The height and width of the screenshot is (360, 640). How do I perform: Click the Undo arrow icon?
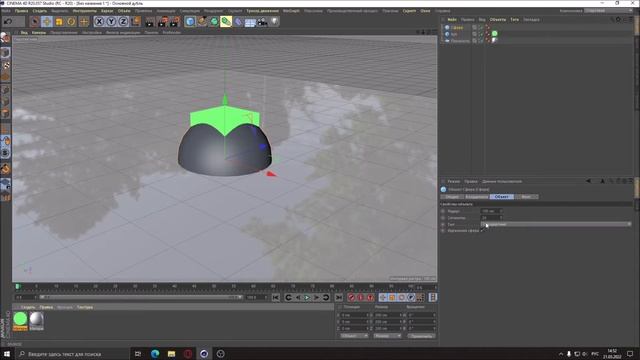[x=8, y=21]
